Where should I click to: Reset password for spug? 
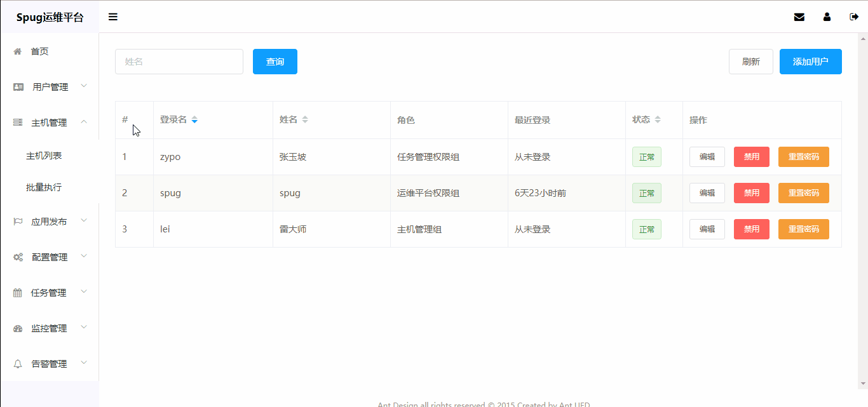[804, 193]
